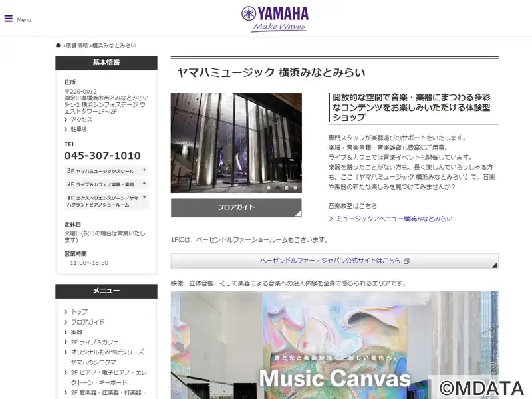Open 楽器 in the side menu
The height and width of the screenshot is (399, 532).
[x=76, y=332]
